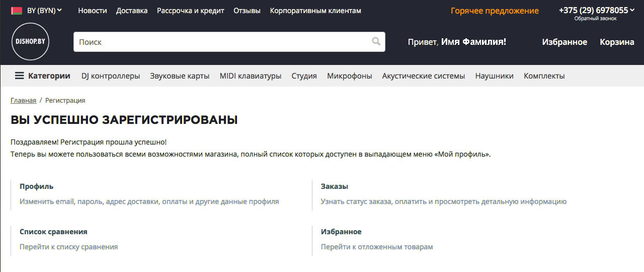This screenshot has height=272, width=644.
Task: Go to Акустические системы category
Action: 424,76
